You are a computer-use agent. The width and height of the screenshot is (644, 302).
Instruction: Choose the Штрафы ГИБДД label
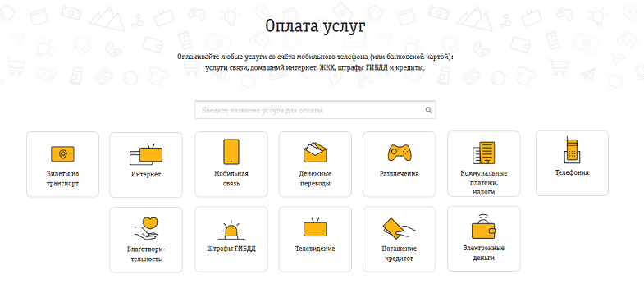pyautogui.click(x=231, y=249)
